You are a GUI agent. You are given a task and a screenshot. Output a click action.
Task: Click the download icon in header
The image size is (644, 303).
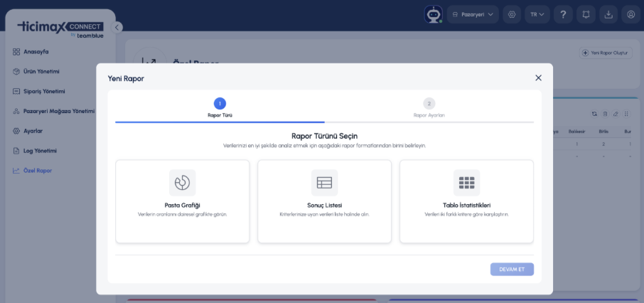pos(608,14)
